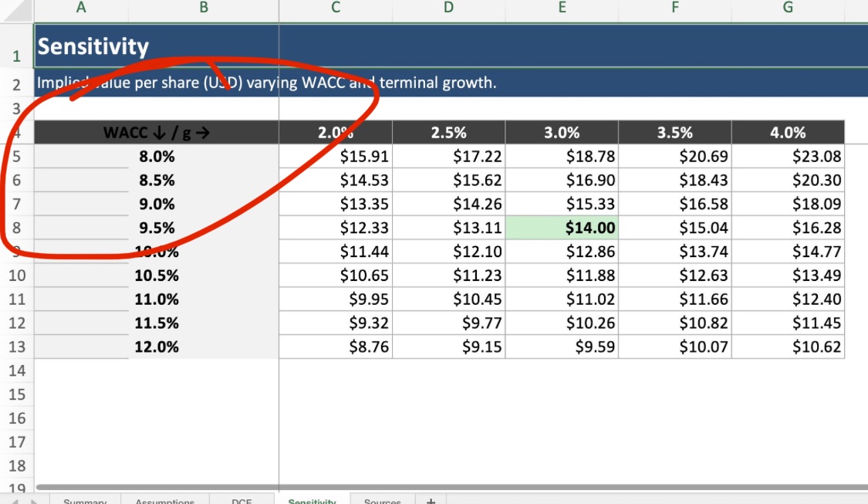Image resolution: width=868 pixels, height=504 pixels.
Task: Open the Sources sheet tab
Action: 383,500
